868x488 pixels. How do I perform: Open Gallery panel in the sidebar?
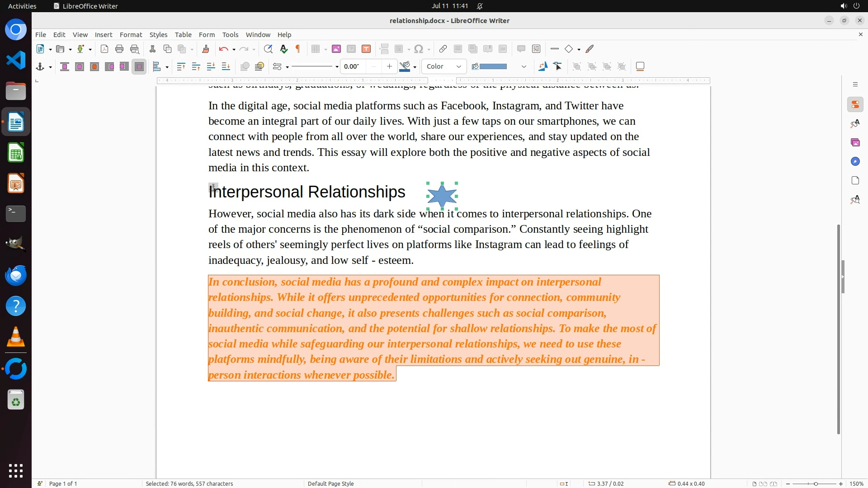pos(855,142)
